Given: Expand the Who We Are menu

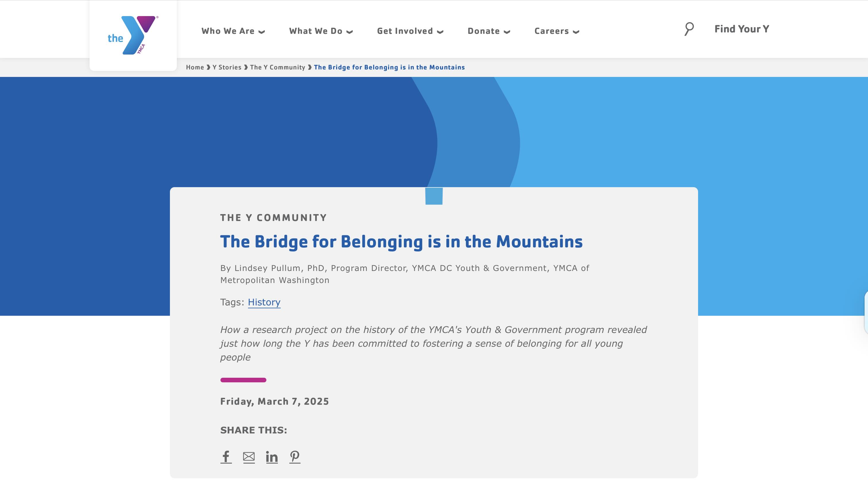Looking at the screenshot, I should pos(234,31).
